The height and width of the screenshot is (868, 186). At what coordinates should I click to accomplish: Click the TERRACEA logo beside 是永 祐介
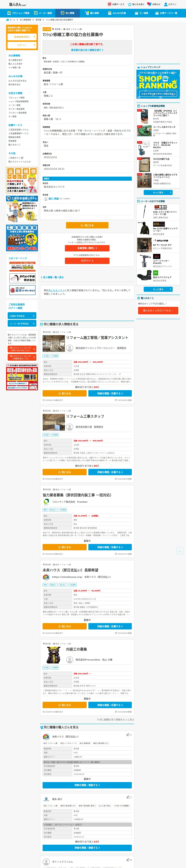click(46, 799)
